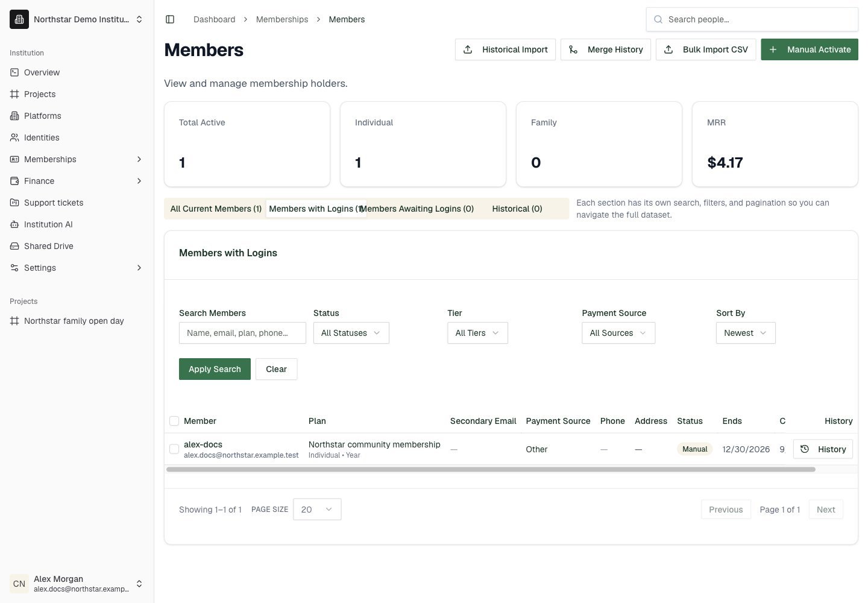Click the Northstar institution logo icon
Image resolution: width=868 pixels, height=603 pixels.
click(x=19, y=19)
